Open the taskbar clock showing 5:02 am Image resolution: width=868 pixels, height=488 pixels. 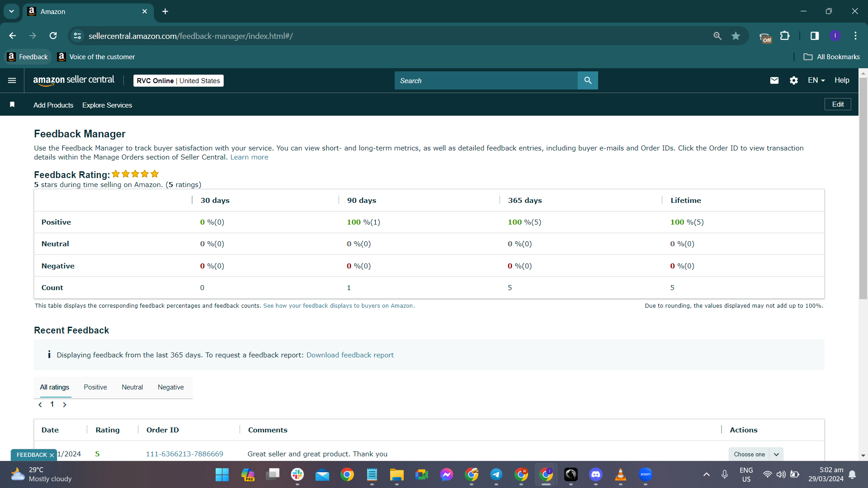tap(826, 474)
